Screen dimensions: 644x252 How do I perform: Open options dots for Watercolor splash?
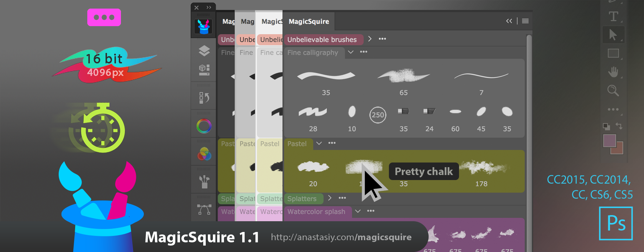pyautogui.click(x=371, y=211)
